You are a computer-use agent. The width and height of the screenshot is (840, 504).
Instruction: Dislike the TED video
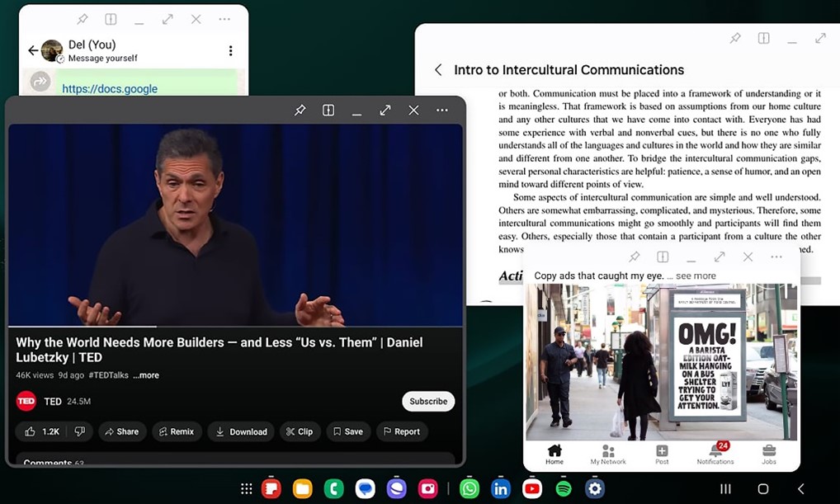pos(80,431)
